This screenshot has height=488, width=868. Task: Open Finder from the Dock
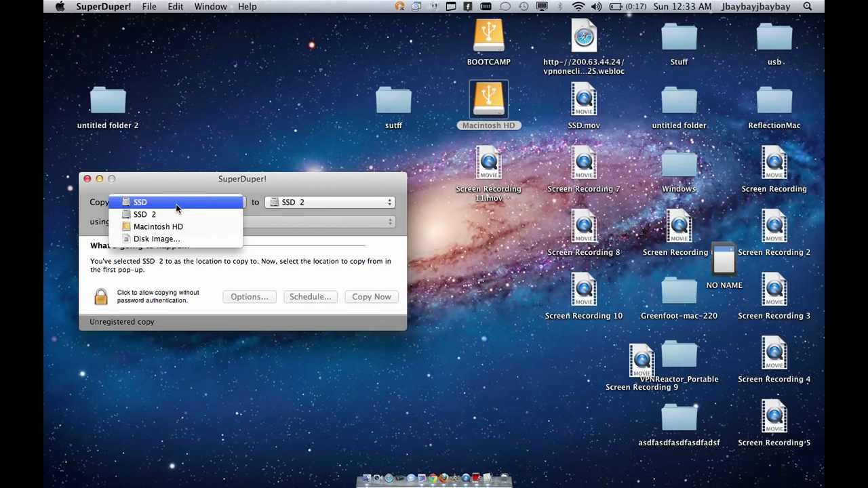pyautogui.click(x=367, y=478)
